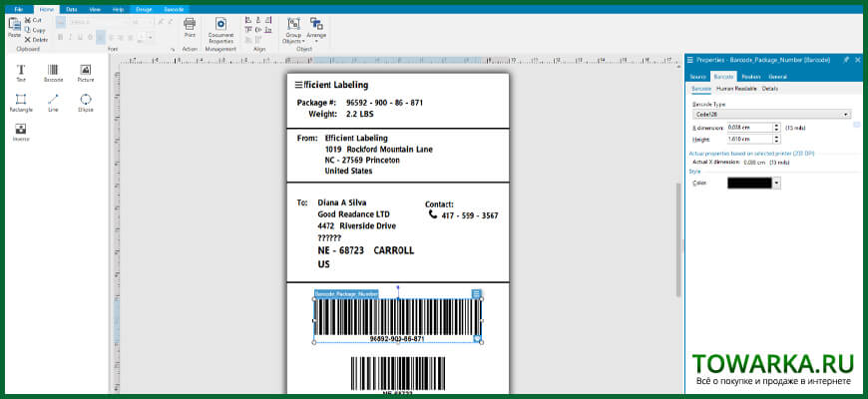This screenshot has height=399, width=868.
Task: Toggle Italic formatting in Font group
Action: click(x=70, y=38)
